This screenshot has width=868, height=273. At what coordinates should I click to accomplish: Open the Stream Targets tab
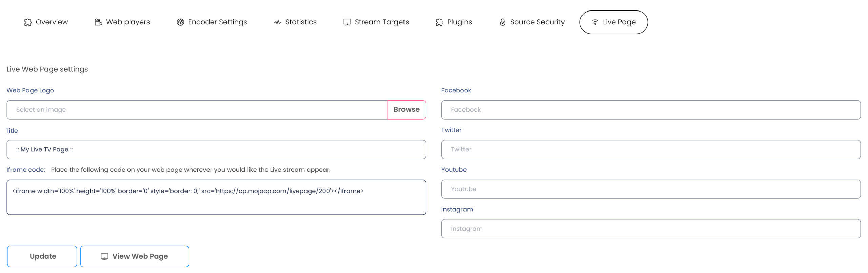[x=381, y=22]
